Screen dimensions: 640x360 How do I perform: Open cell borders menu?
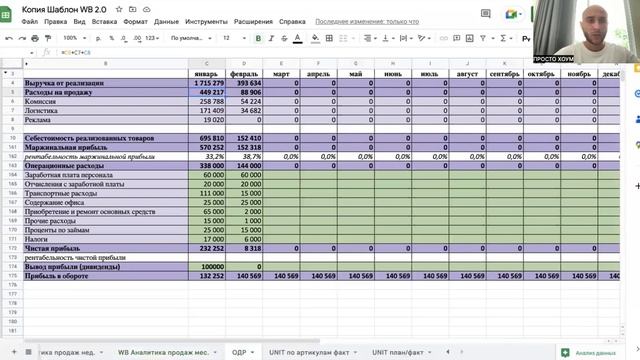329,38
